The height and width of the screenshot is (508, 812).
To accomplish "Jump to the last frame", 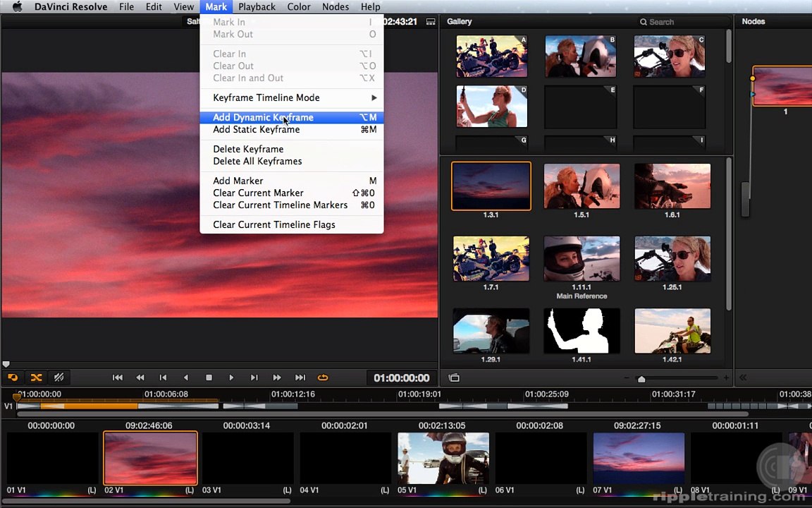I will [x=300, y=377].
